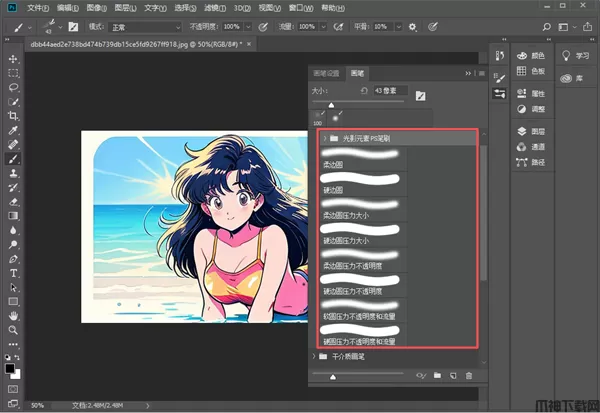Click the trash icon in Brushes panel
600x413 pixels.
point(468,375)
